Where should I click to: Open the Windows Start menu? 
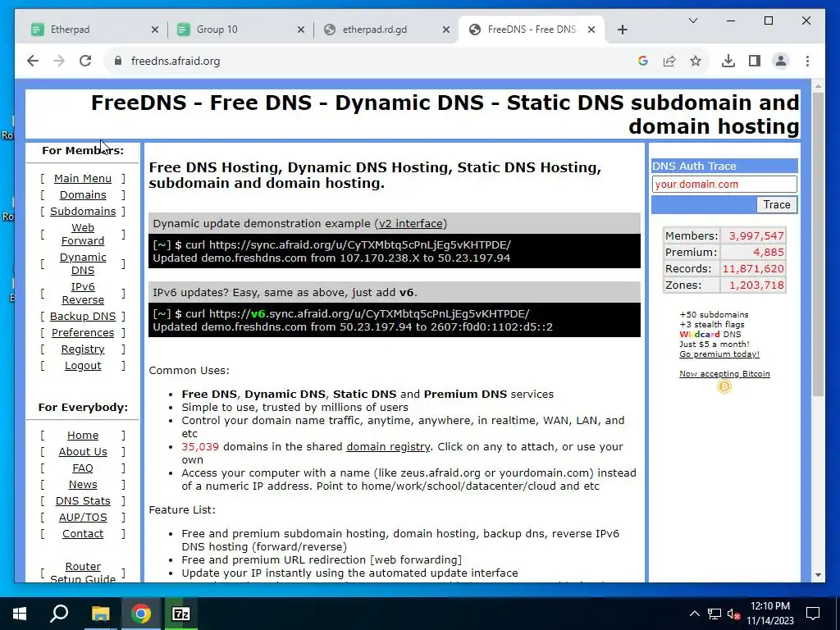(x=20, y=614)
